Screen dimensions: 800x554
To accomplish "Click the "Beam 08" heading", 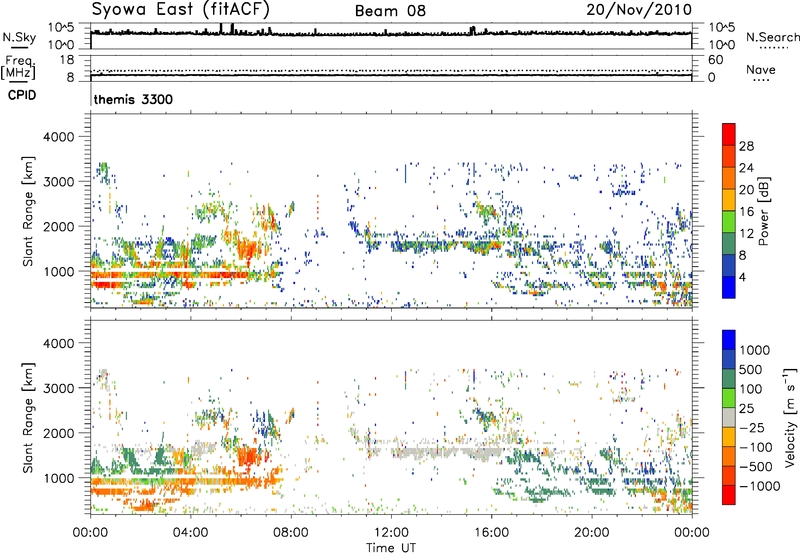I will pos(390,11).
